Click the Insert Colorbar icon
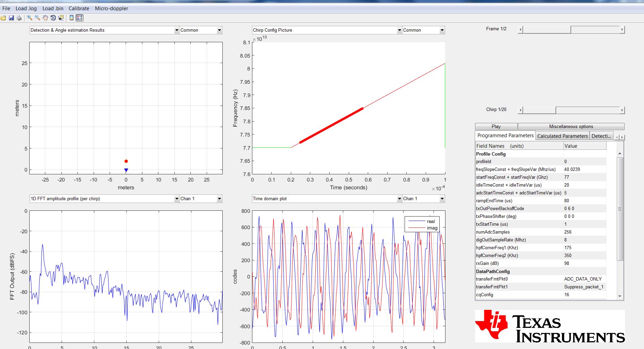 (x=72, y=18)
